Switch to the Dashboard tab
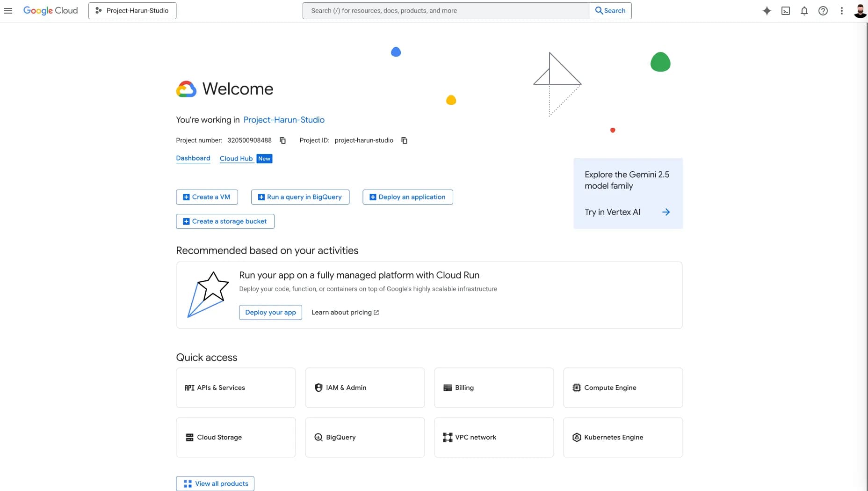 (193, 158)
